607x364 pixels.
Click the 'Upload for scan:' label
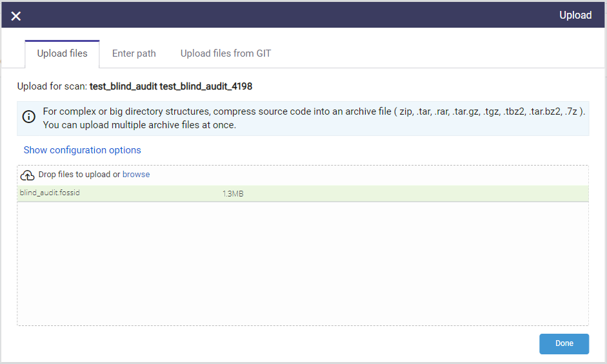pos(52,86)
